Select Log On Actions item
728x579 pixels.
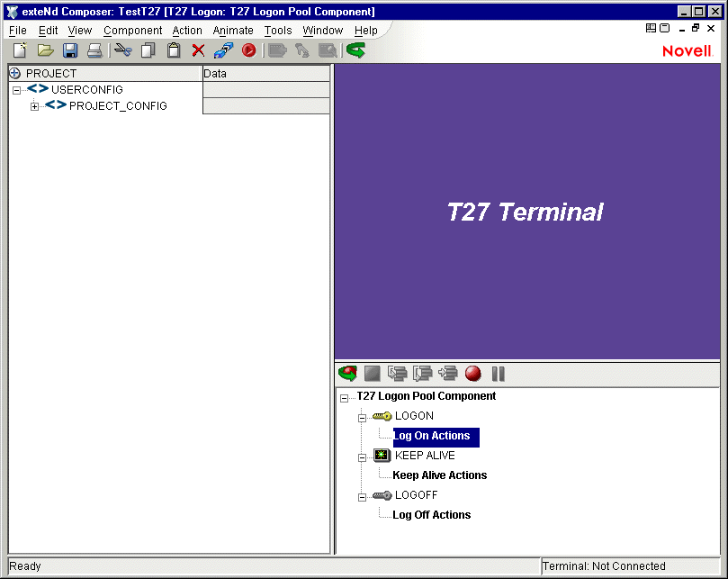click(436, 437)
